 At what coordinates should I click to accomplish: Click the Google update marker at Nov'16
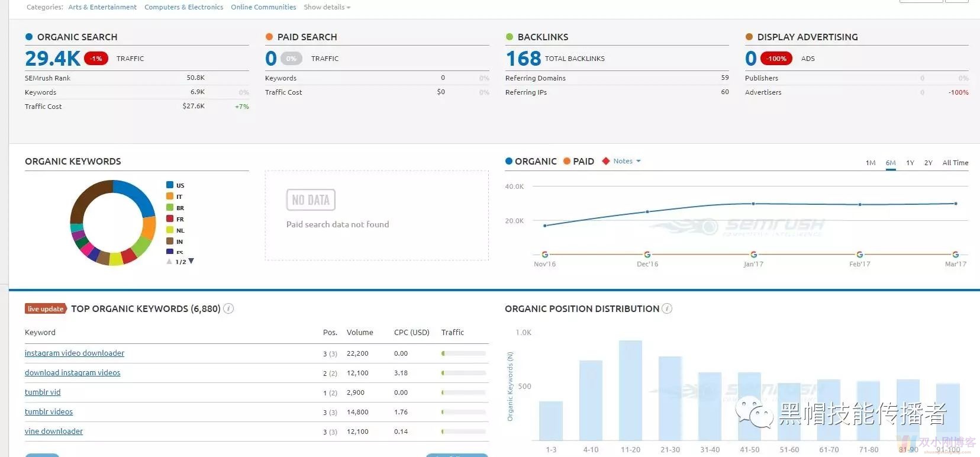(545, 255)
